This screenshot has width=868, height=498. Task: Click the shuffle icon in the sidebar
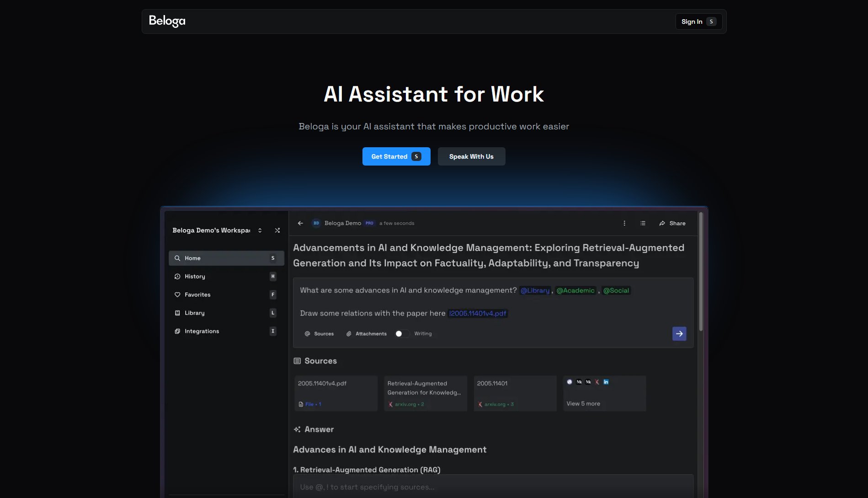pos(277,230)
